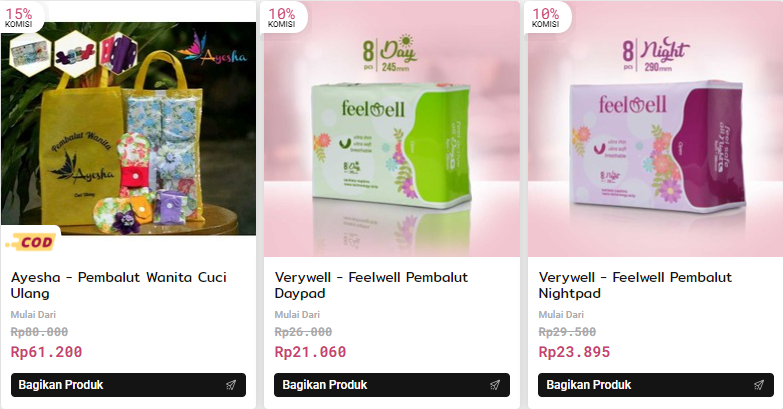Open the Ayesha Pembalut Wanita Cuci Ulang title

119,285
